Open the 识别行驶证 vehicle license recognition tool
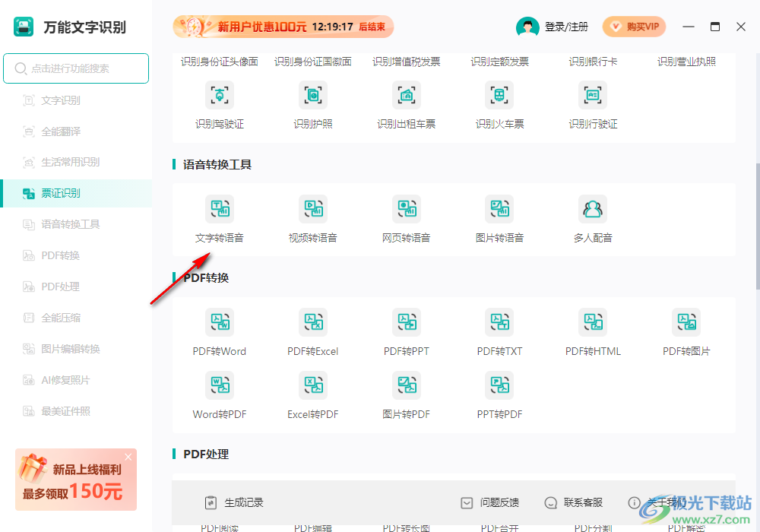 pyautogui.click(x=593, y=106)
